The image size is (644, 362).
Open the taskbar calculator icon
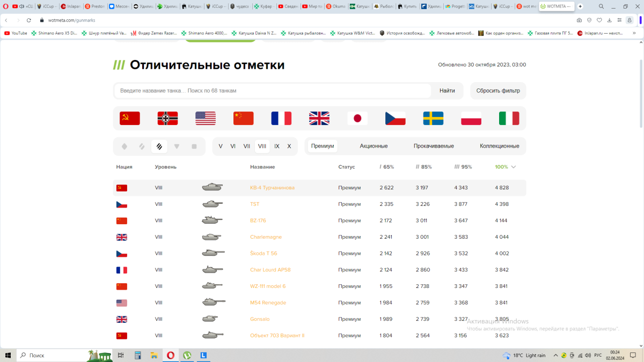tap(137, 355)
